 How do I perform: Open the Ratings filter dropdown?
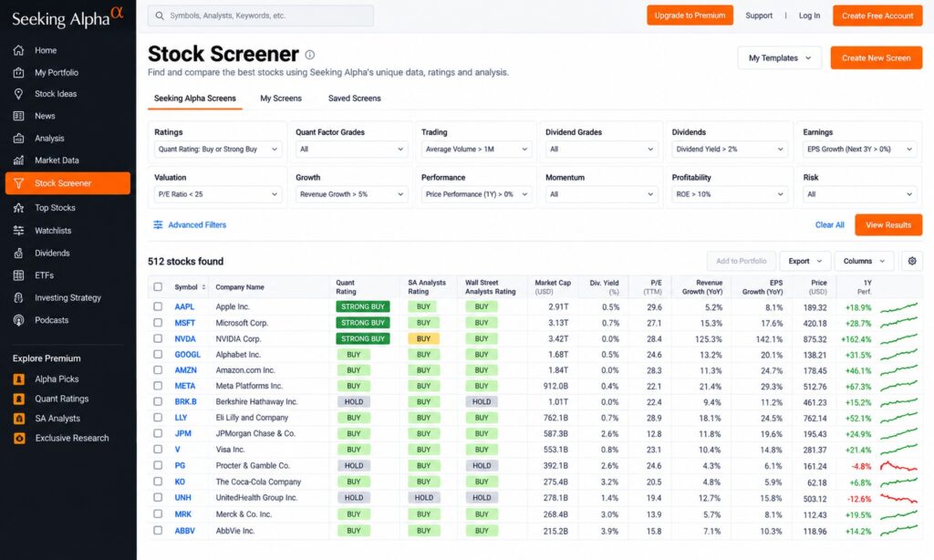click(x=217, y=150)
